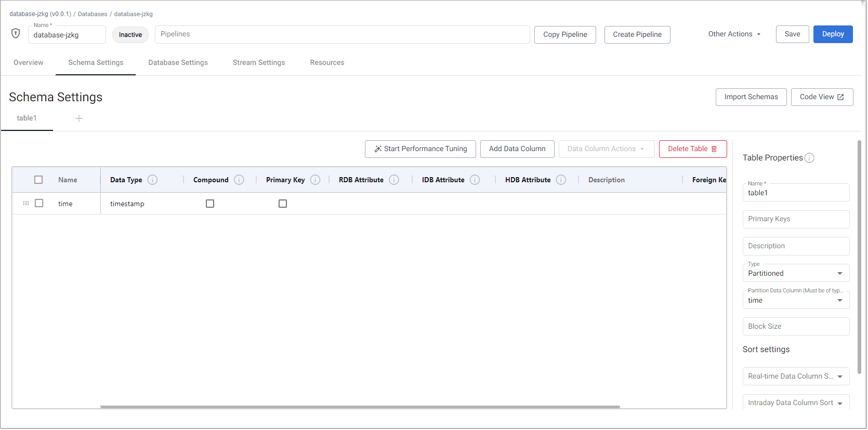
Task: Click the drag handle on the time row
Action: 26,204
